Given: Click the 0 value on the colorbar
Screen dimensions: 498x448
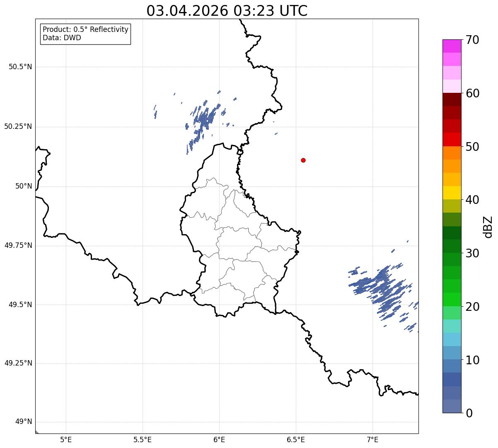Looking at the screenshot, I should 469,413.
